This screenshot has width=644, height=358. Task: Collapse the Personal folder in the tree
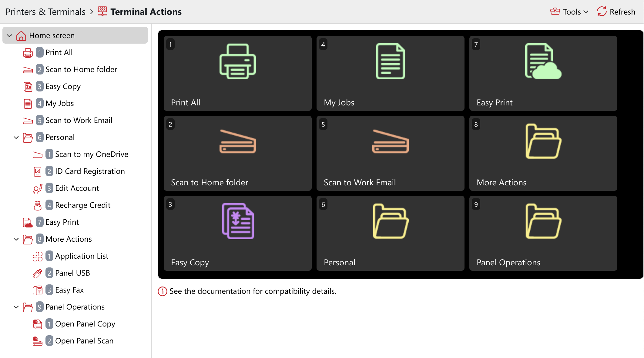pyautogui.click(x=16, y=137)
